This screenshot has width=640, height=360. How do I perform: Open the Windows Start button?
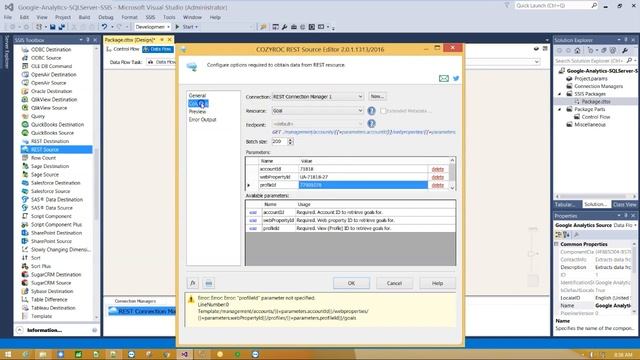(x=8, y=354)
